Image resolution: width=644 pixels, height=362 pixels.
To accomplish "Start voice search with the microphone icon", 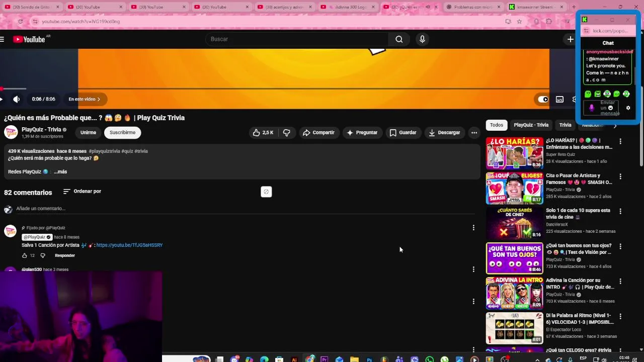I will [x=422, y=39].
